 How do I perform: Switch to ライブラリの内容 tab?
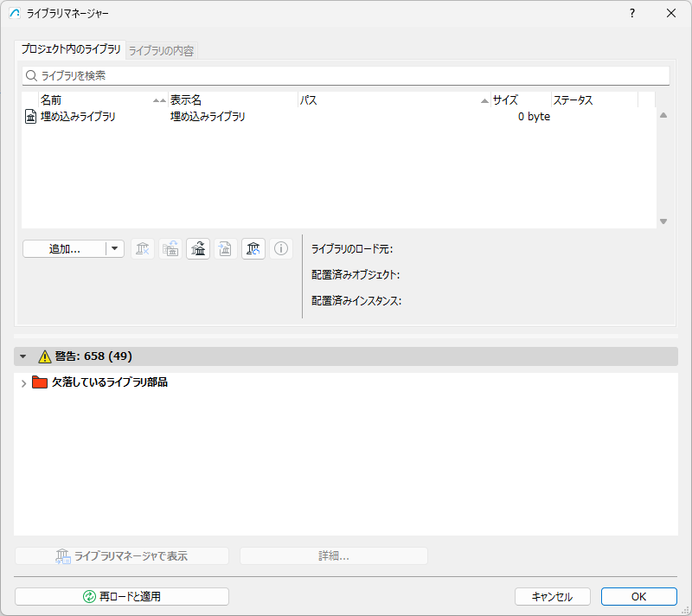coord(161,51)
